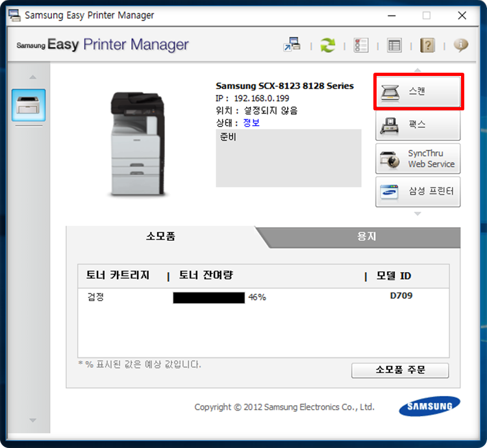
Task: Click the IP address 192.168.0.199
Action: tap(262, 99)
